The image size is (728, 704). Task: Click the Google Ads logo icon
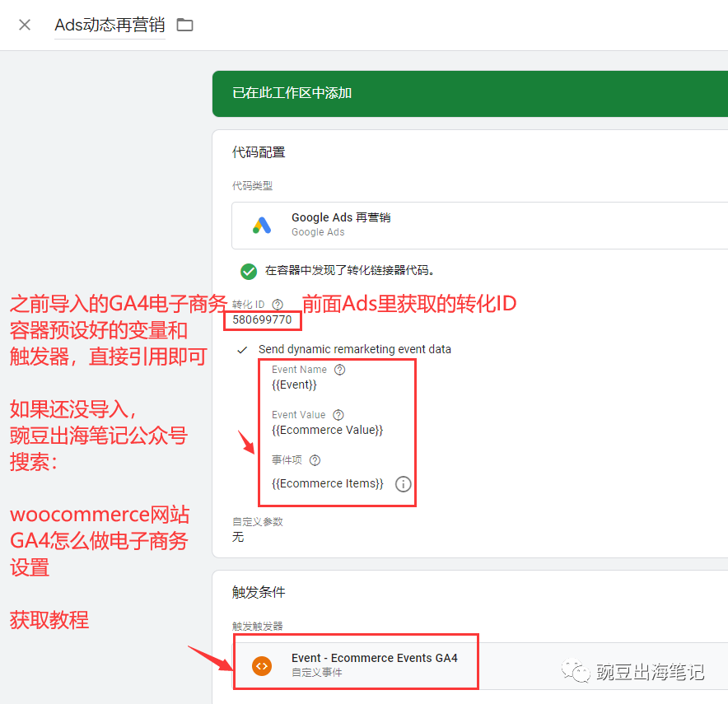click(262, 226)
